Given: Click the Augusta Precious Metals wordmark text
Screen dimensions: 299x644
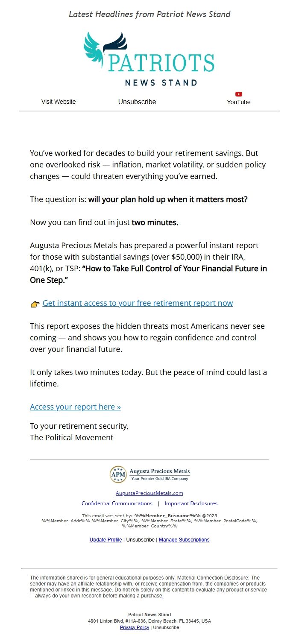Looking at the screenshot, I should coord(160,471).
